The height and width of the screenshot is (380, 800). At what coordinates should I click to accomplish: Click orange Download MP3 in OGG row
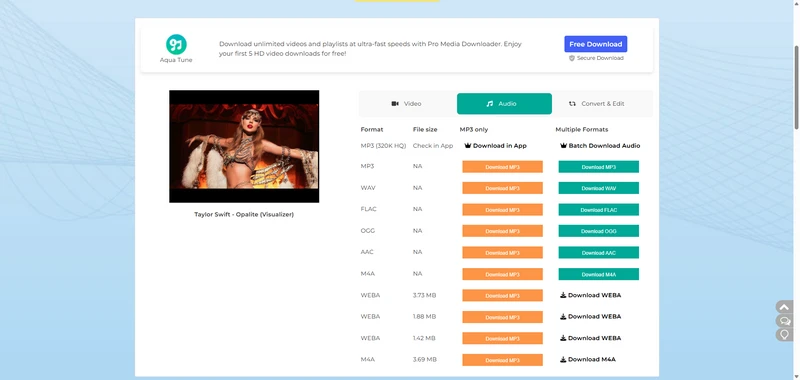503,231
